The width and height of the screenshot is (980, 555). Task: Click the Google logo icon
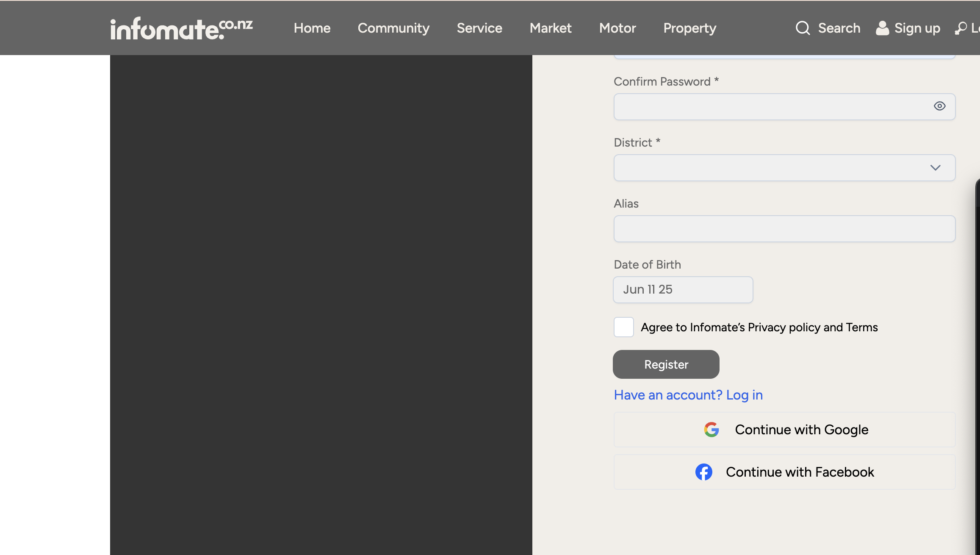(711, 430)
